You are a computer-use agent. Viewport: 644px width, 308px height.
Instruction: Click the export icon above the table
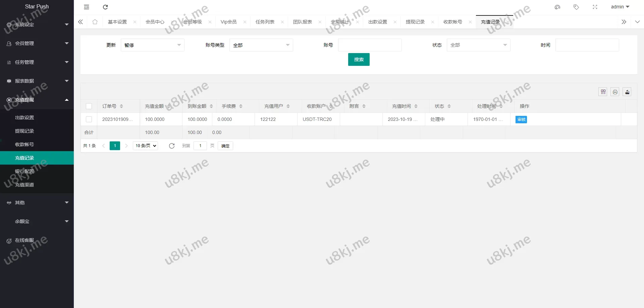coord(627,92)
